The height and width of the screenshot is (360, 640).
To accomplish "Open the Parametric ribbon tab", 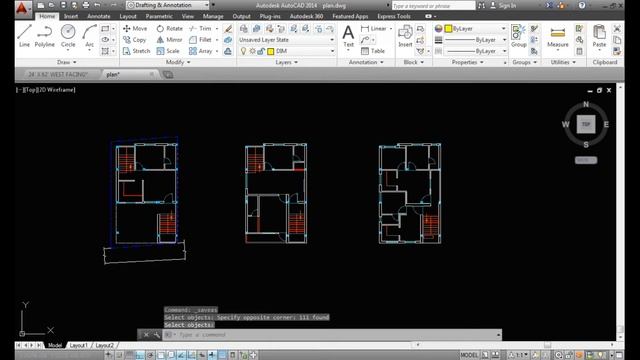I will point(159,16).
